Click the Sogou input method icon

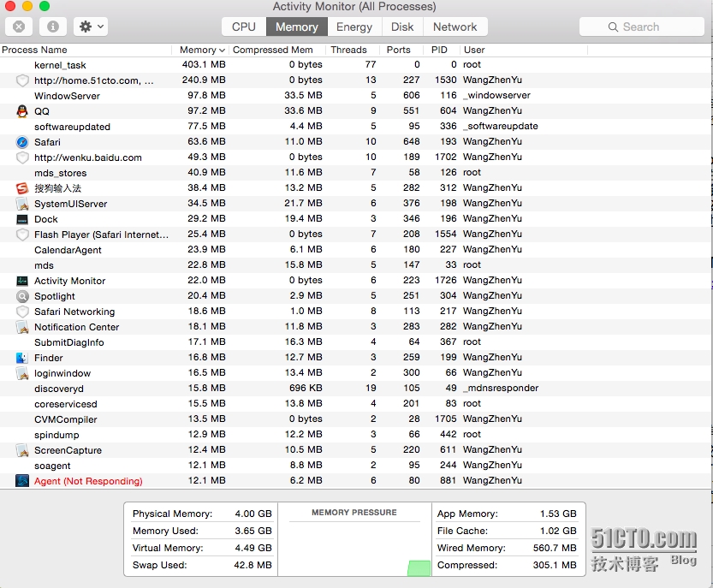pyautogui.click(x=22, y=187)
